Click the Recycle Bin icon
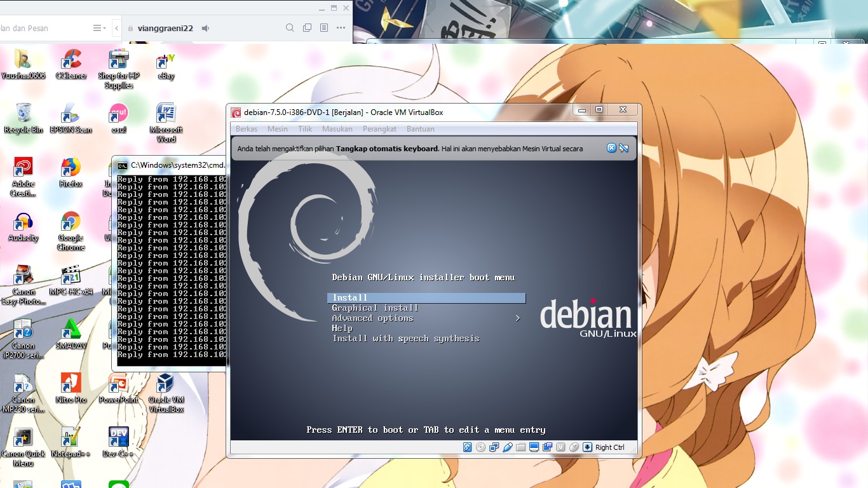The width and height of the screenshot is (868, 488). [24, 118]
